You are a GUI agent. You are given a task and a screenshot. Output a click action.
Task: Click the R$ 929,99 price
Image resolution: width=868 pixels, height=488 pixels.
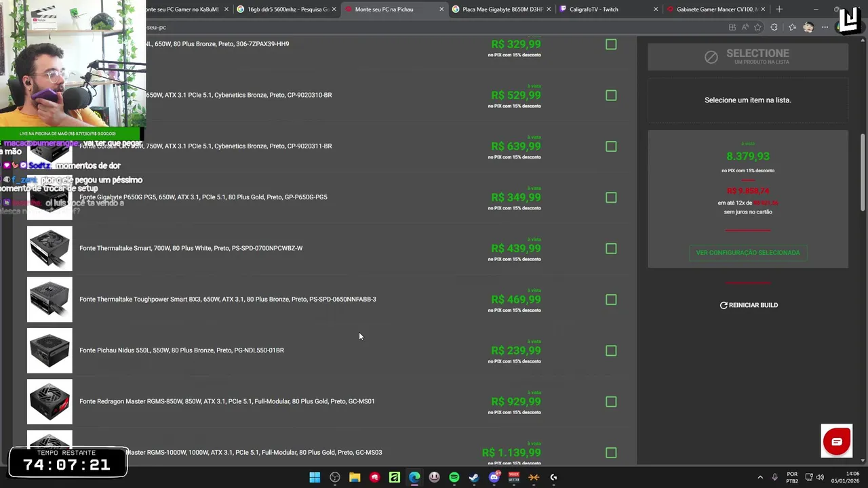tap(516, 402)
